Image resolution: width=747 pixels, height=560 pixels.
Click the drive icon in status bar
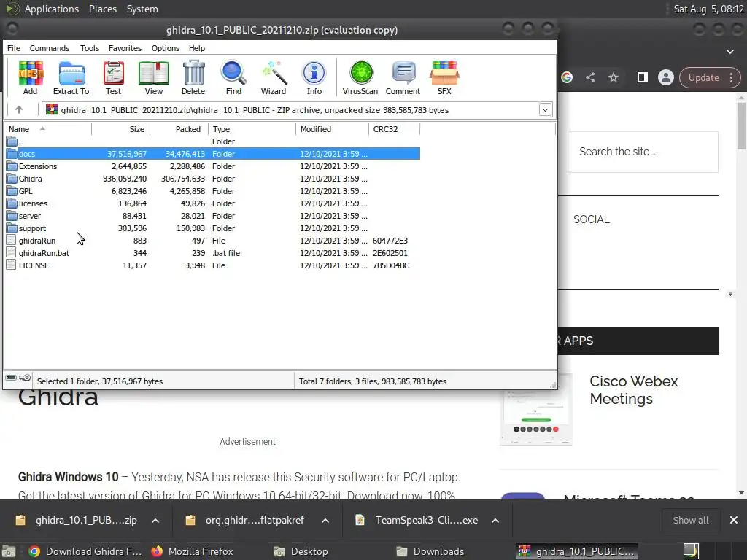[x=10, y=378]
